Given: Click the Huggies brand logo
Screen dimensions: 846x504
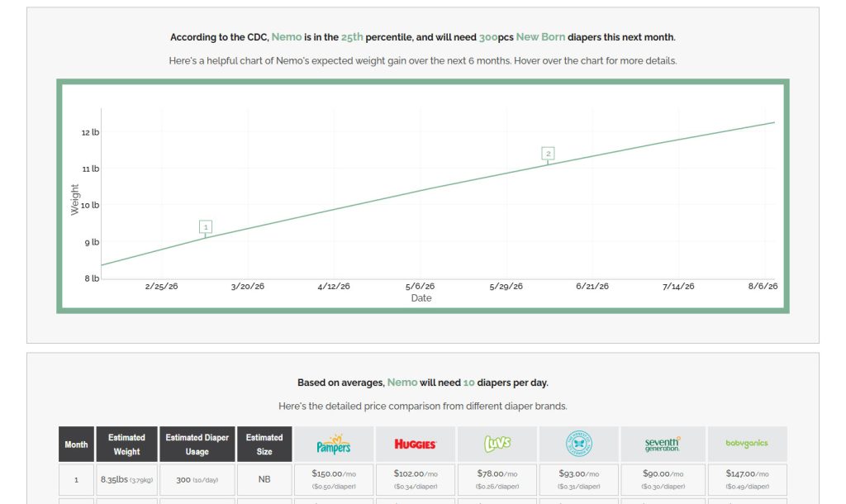Looking at the screenshot, I should (415, 445).
